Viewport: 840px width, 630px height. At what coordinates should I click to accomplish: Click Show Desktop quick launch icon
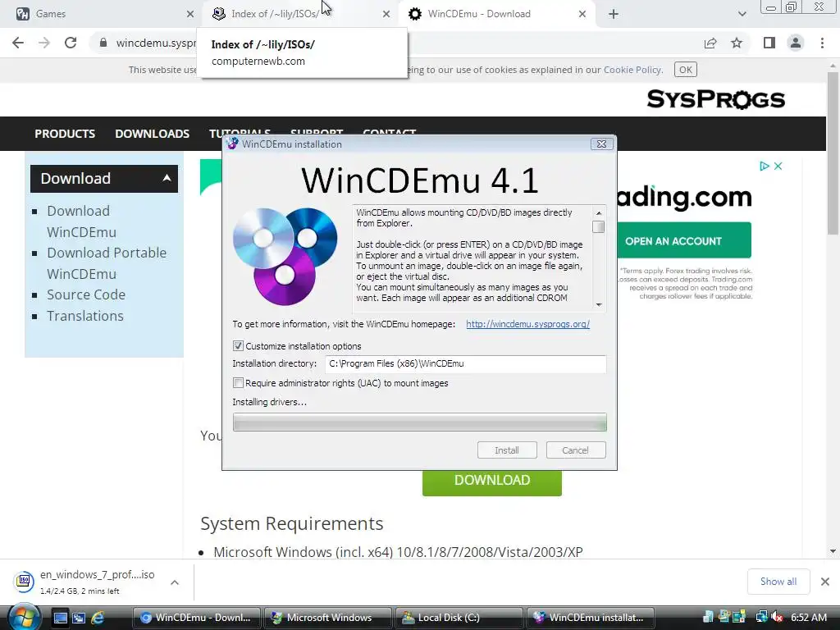[60, 619]
